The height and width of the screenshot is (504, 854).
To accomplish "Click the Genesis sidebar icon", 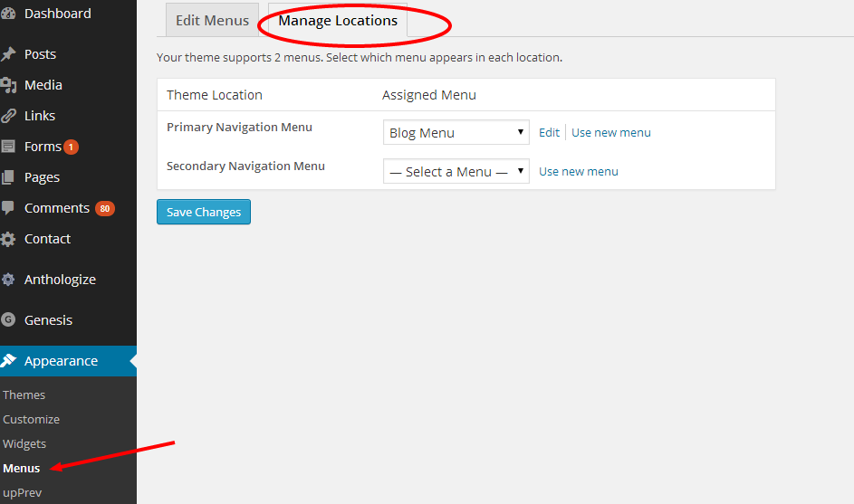I will click(x=8, y=320).
